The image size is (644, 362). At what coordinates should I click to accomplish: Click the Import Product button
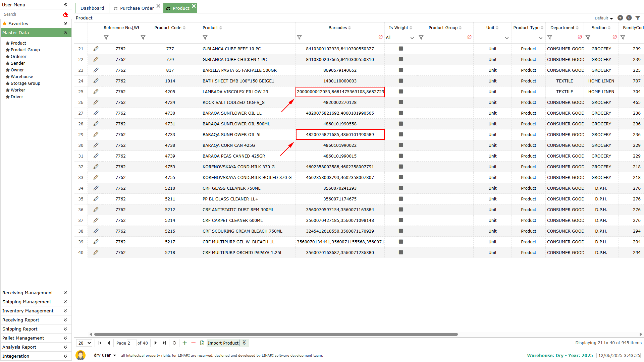(x=223, y=343)
